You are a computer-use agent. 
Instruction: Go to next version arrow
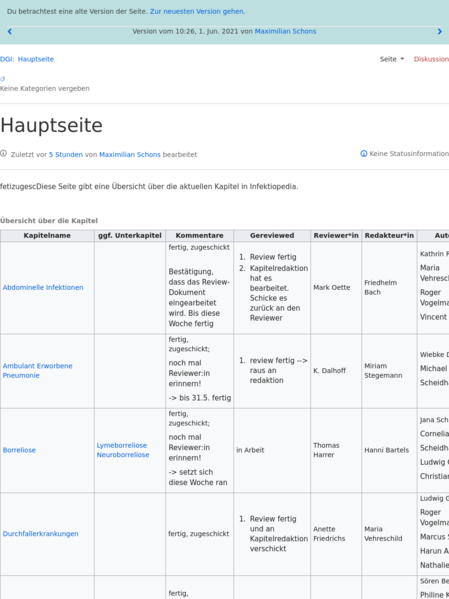tap(439, 32)
